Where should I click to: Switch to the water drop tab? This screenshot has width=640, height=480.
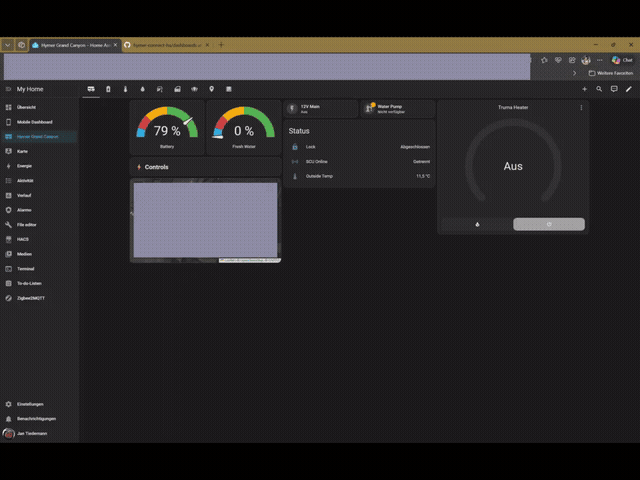(x=142, y=89)
